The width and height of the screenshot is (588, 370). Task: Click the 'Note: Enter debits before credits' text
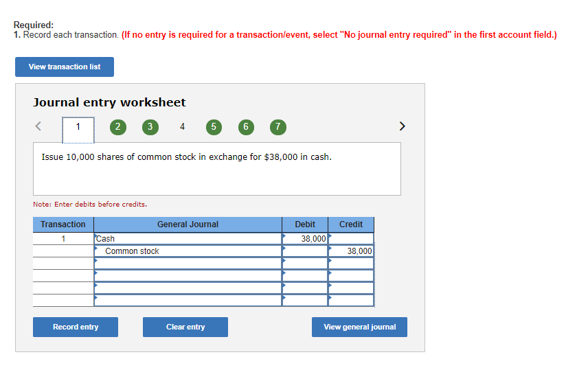[90, 205]
